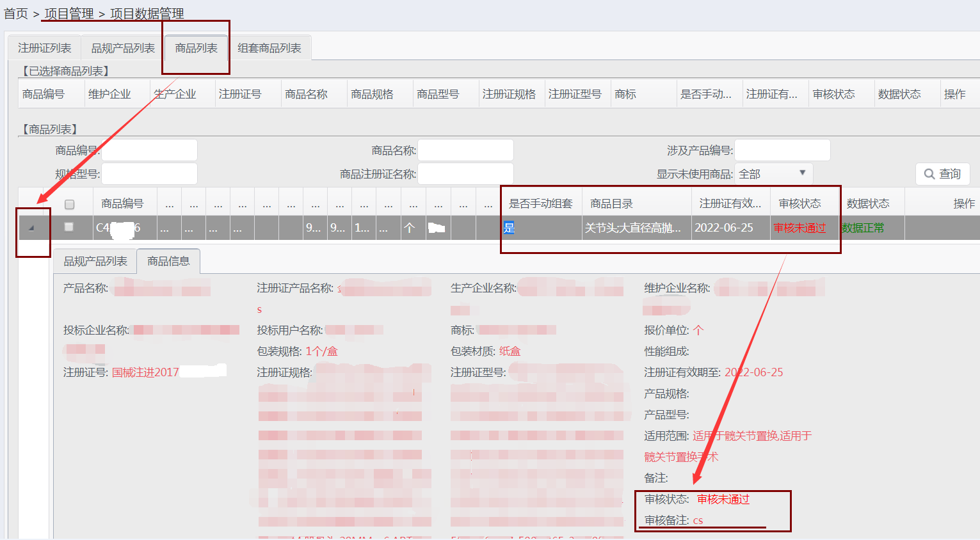Viewport: 980px width, 540px height.
Task: Select the 商品列表 tab
Action: click(196, 48)
